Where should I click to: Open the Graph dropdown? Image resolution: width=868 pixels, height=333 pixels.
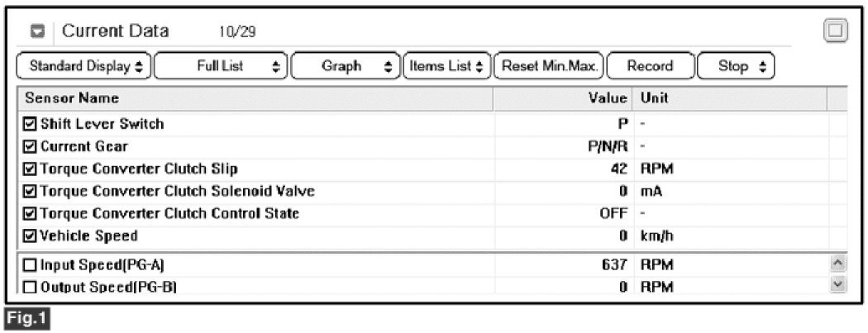pos(346,66)
